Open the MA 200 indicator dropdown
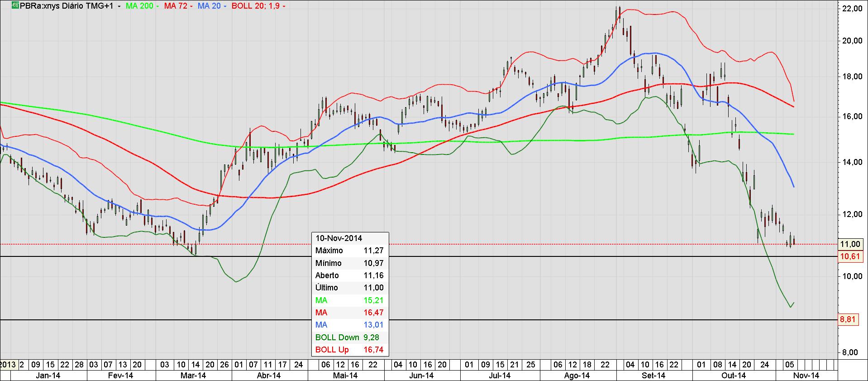The image size is (868, 381). pos(157,6)
